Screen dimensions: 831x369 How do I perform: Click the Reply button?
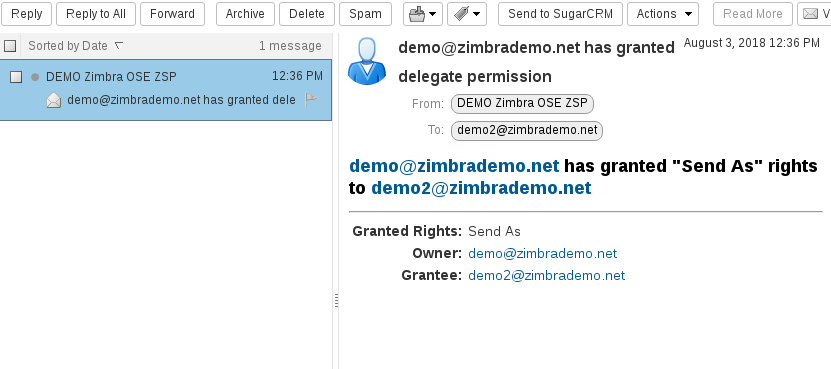[x=26, y=14]
